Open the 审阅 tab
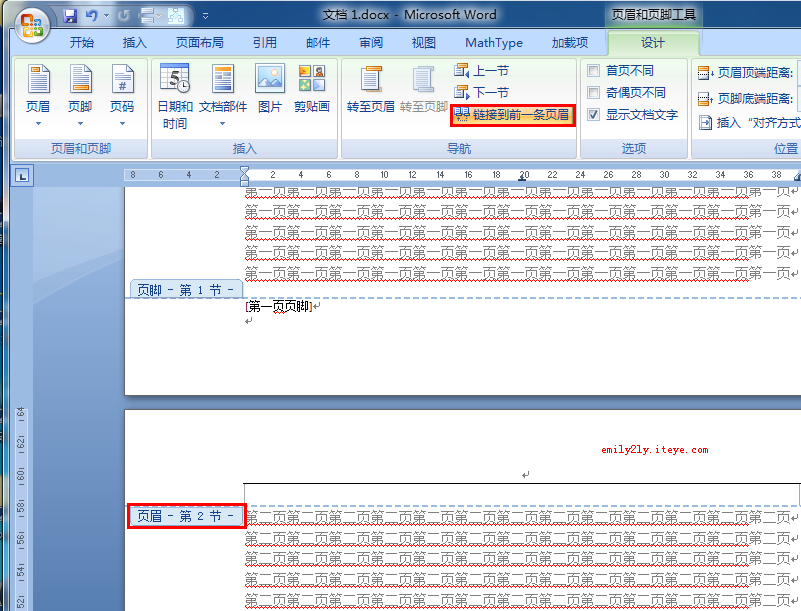The width and height of the screenshot is (801, 611). (371, 42)
